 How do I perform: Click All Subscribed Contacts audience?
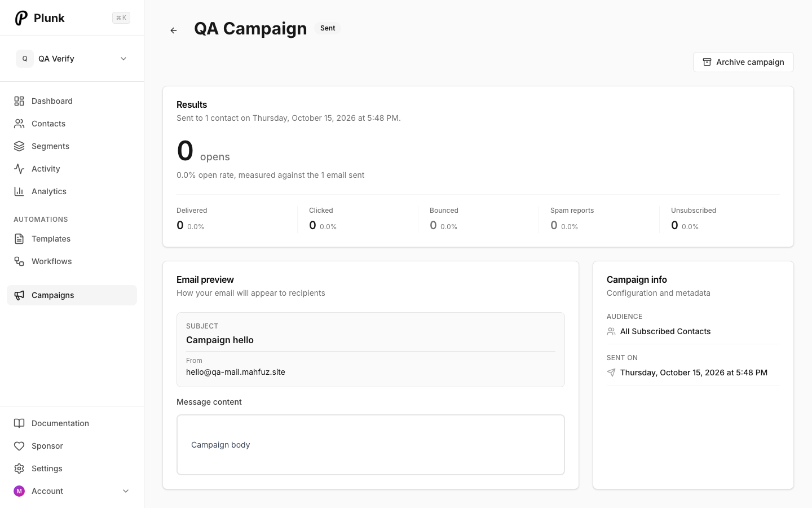[665, 331]
